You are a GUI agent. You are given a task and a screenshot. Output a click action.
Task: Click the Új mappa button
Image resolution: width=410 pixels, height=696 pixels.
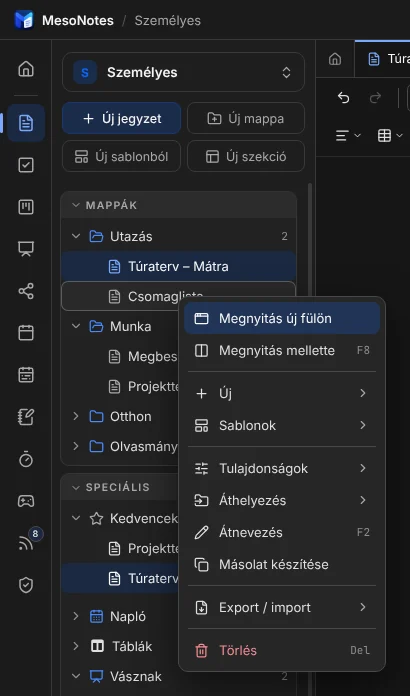[x=246, y=119]
